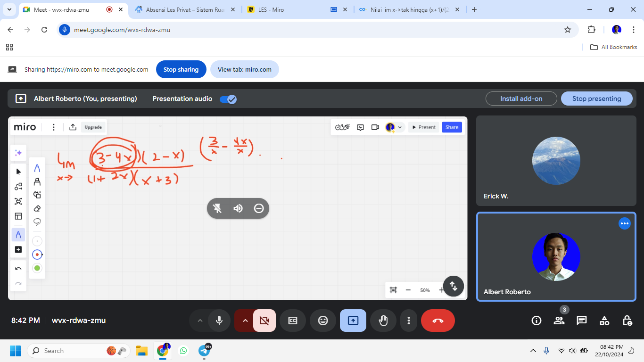644x362 pixels.
Task: Undo last stroke in Miro
Action: 18,269
